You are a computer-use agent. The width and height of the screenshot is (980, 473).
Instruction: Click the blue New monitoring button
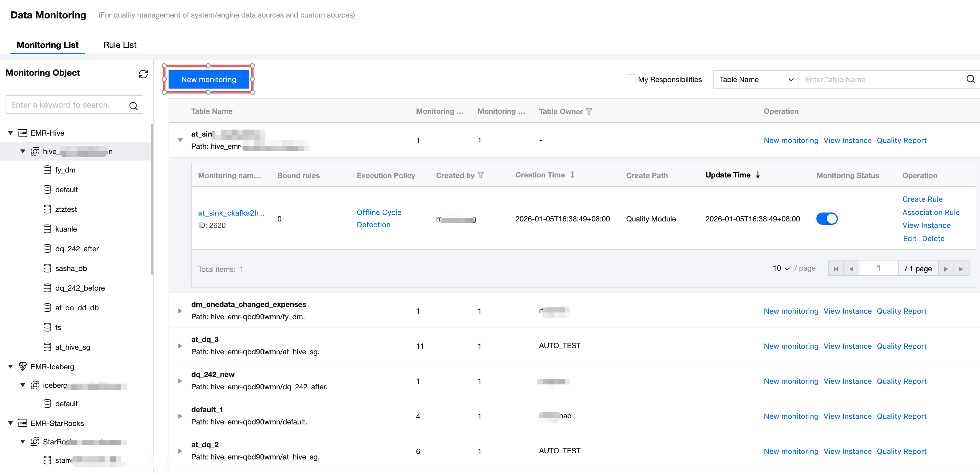[209, 79]
